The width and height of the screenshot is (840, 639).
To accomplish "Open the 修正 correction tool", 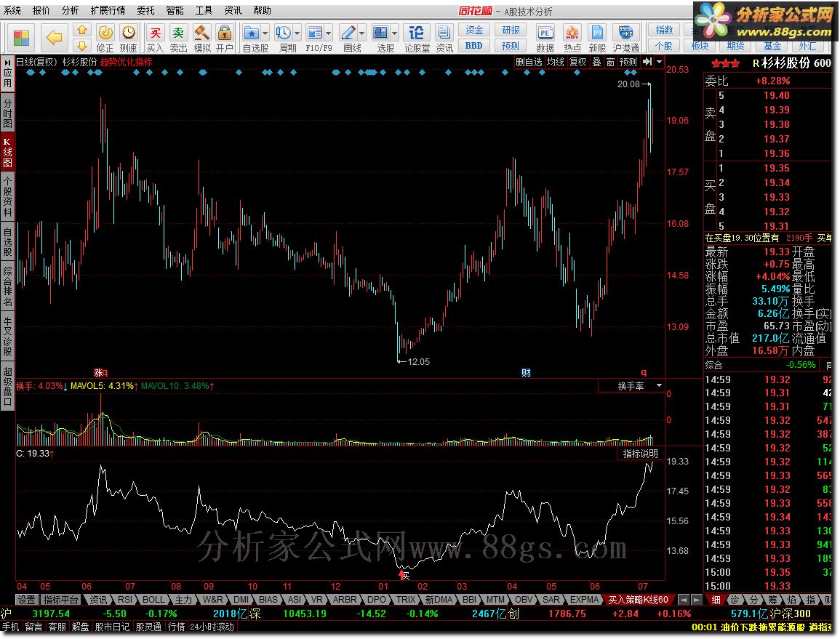I will click(x=105, y=39).
